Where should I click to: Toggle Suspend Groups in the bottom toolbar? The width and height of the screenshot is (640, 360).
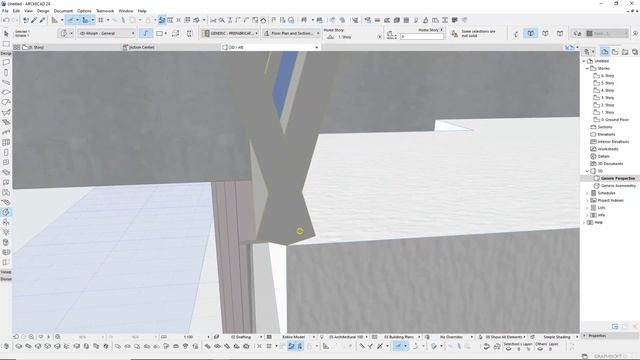pos(291,346)
